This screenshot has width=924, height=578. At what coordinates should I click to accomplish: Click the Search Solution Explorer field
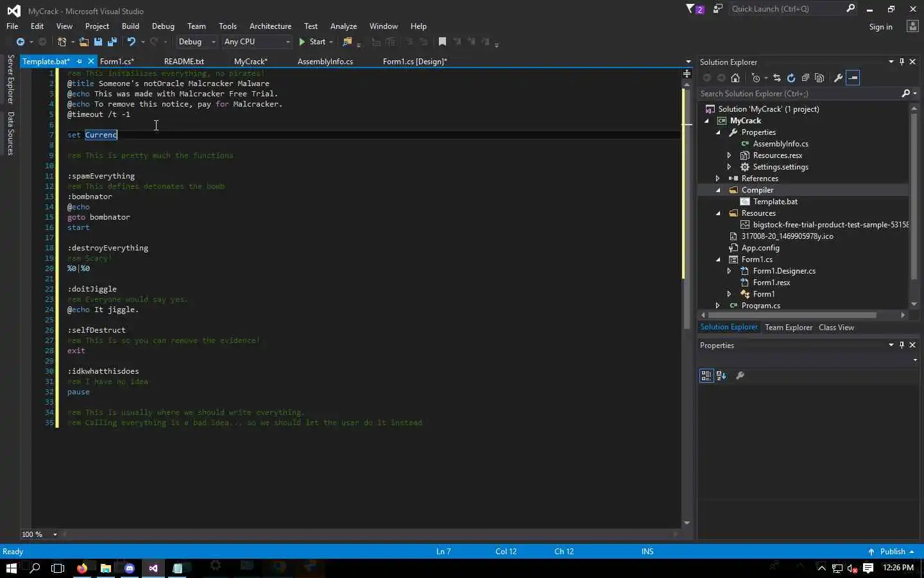[x=799, y=94]
